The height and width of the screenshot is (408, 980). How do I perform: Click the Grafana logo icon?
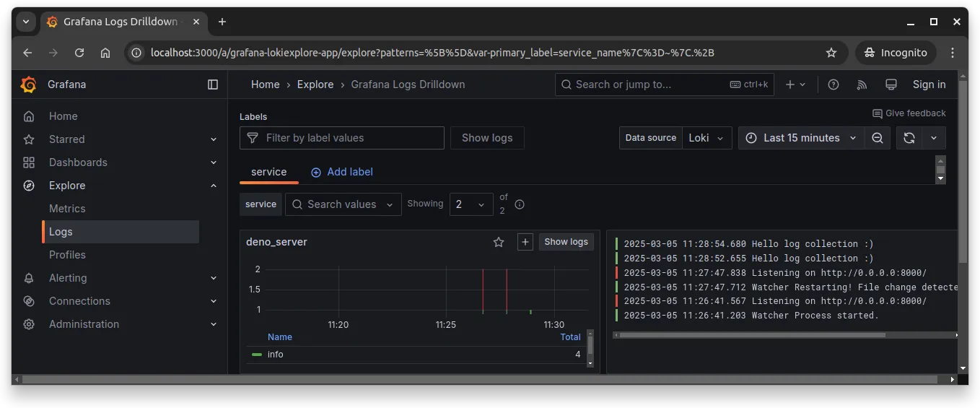point(29,84)
